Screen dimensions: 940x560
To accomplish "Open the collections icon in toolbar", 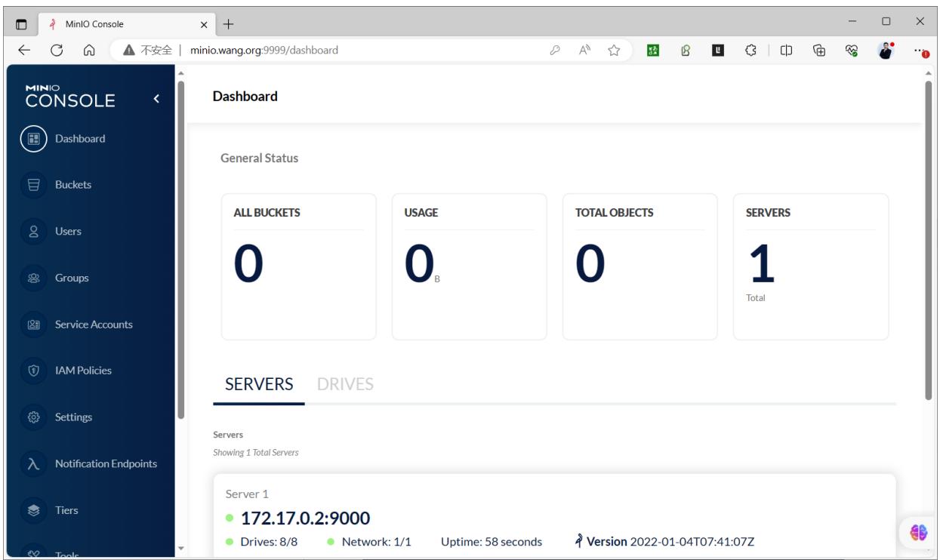I will pyautogui.click(x=818, y=51).
